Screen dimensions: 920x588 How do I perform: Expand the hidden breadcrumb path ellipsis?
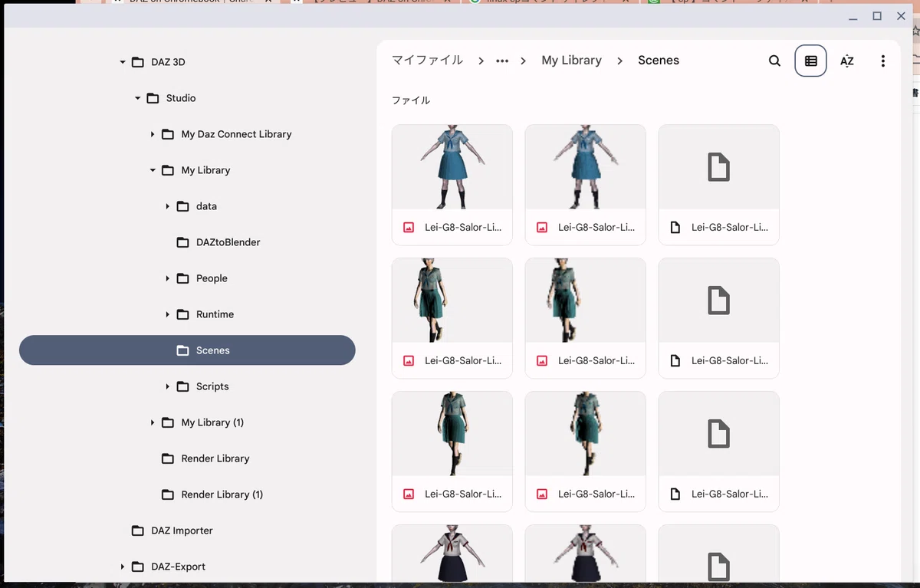click(502, 61)
